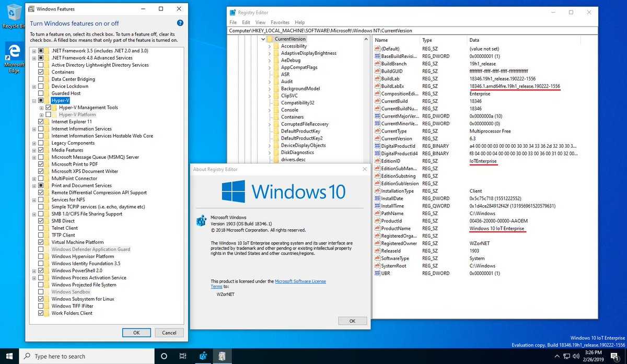The width and height of the screenshot is (627, 364).
Task: Click the Windows Features help icon
Action: (180, 23)
